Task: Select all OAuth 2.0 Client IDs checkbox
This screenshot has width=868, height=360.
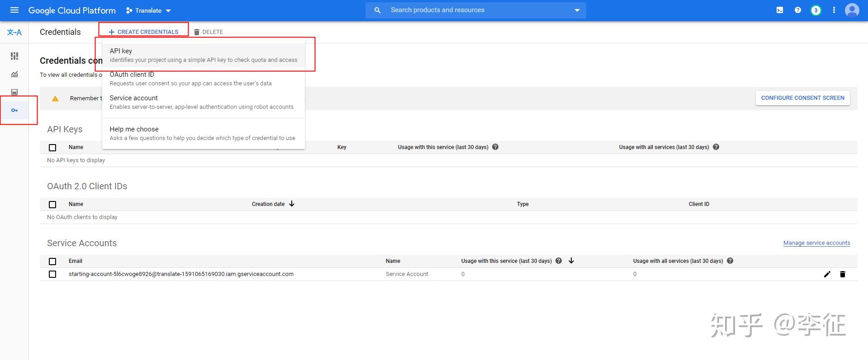Action: [x=52, y=205]
